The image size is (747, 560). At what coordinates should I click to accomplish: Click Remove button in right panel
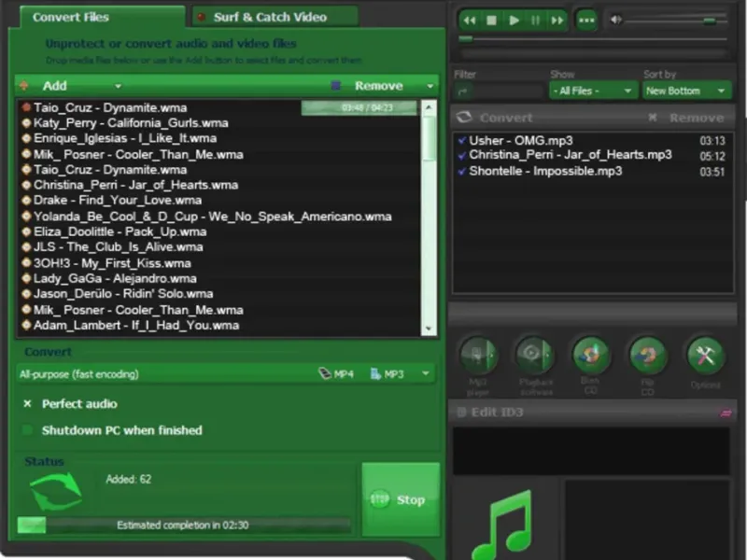click(x=697, y=118)
